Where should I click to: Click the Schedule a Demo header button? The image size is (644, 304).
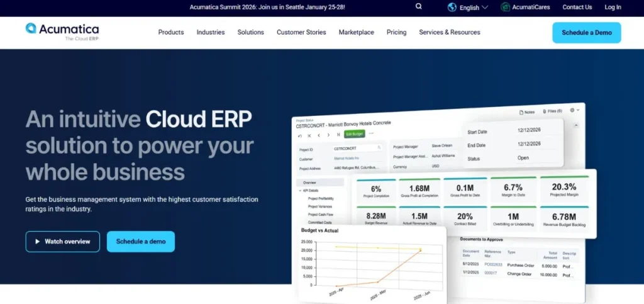(x=586, y=33)
